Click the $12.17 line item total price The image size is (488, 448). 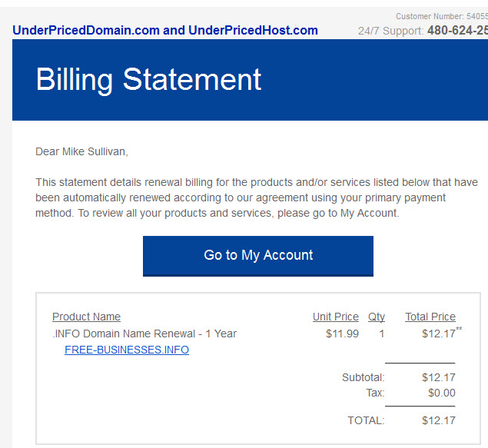[x=438, y=334]
